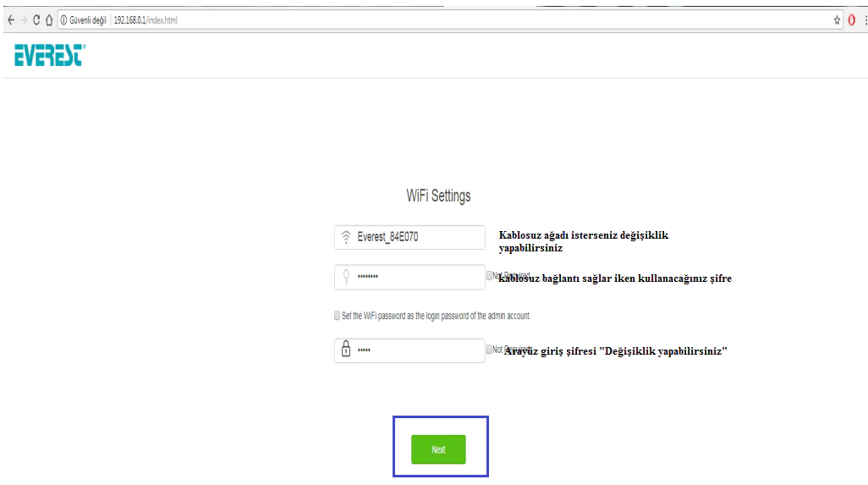Bookmark this page with the star
The image size is (868, 485).
click(837, 19)
